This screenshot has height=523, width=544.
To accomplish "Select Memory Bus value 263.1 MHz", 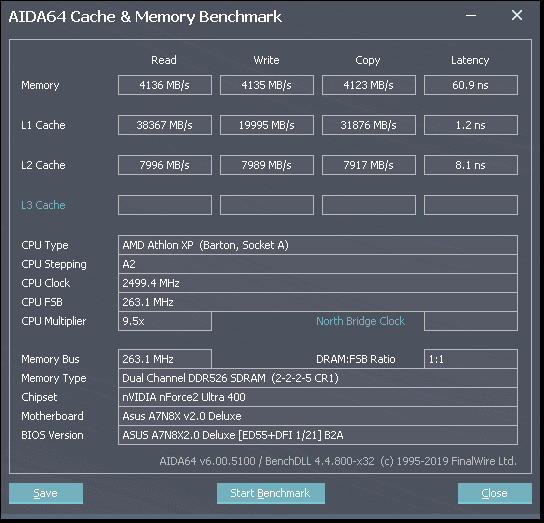I will click(x=165, y=359).
